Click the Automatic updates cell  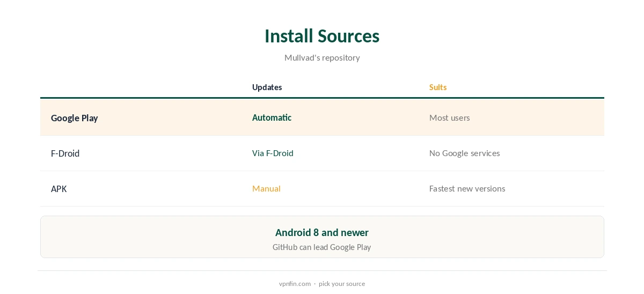(x=272, y=117)
